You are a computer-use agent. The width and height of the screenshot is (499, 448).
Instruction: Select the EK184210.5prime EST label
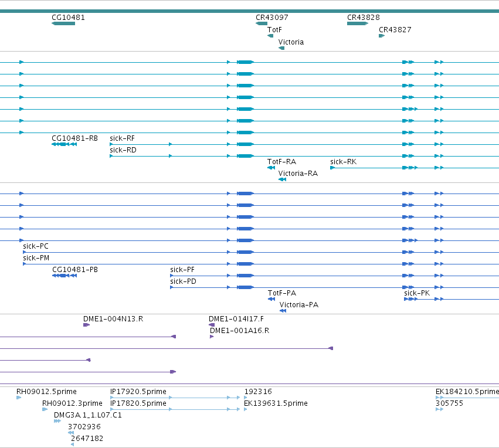[467, 392]
